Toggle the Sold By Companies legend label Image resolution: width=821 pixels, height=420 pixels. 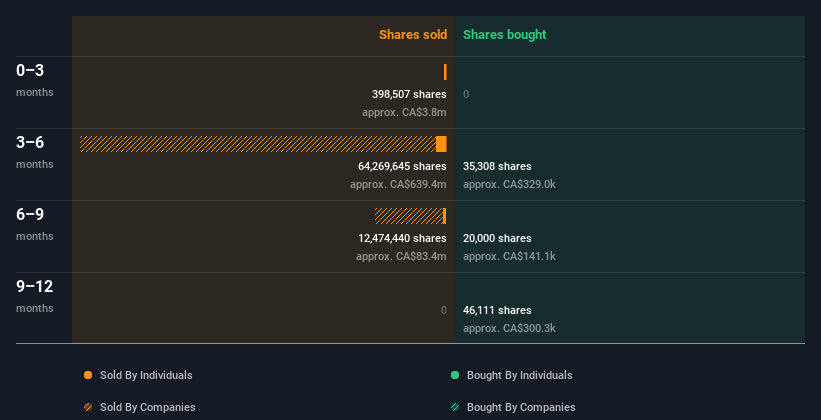pyautogui.click(x=148, y=407)
